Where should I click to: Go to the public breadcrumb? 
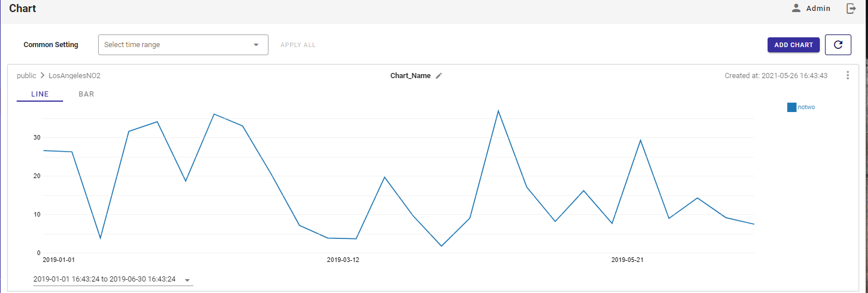pos(26,76)
